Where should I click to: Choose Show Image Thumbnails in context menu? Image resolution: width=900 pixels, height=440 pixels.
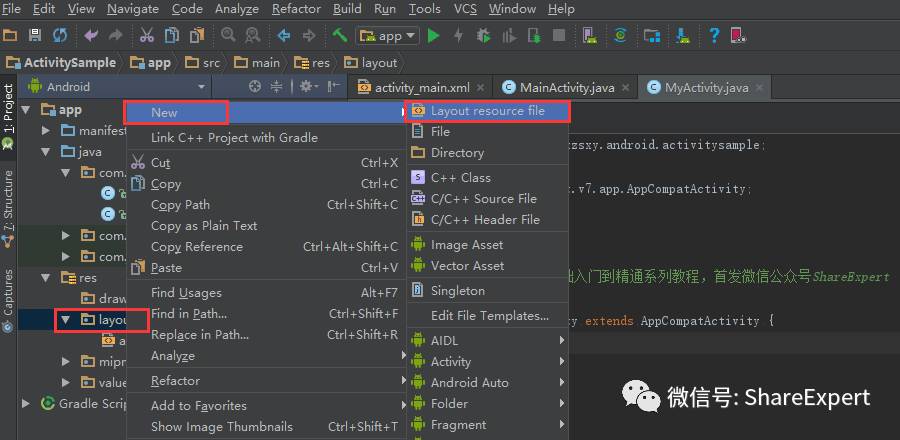(x=266, y=427)
